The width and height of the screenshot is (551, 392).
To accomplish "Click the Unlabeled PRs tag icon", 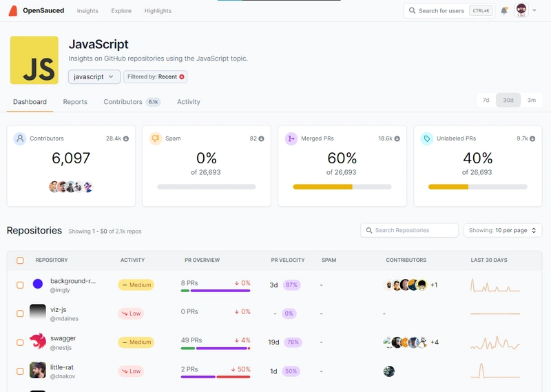I will click(426, 138).
